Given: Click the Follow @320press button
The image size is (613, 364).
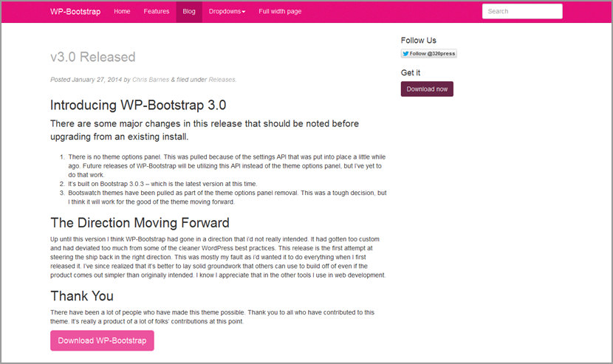Looking at the screenshot, I should (429, 54).
